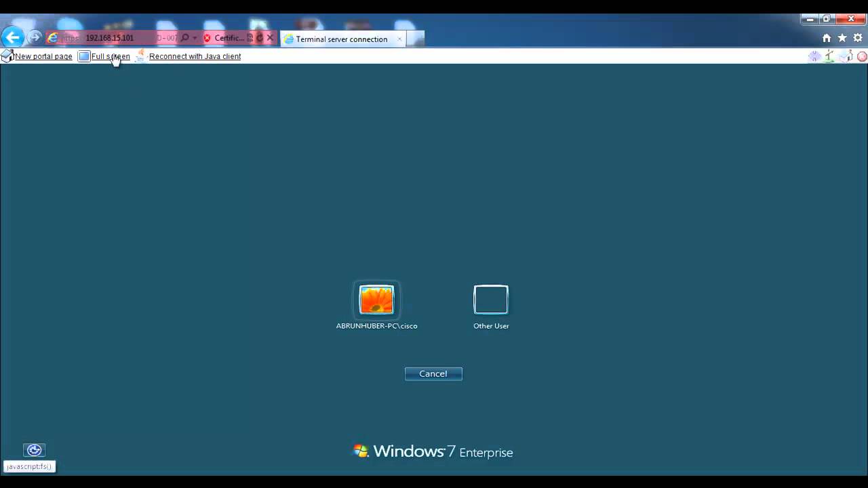Stop loading with the address bar X
This screenshot has width=868, height=488.
[x=270, y=38]
